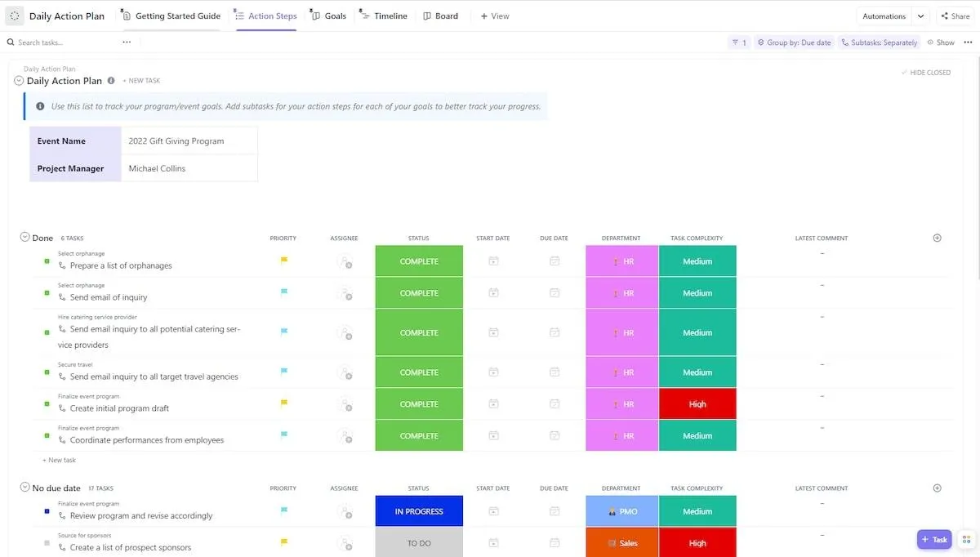The width and height of the screenshot is (980, 557).
Task: Open the Automations dropdown arrow
Action: click(921, 16)
